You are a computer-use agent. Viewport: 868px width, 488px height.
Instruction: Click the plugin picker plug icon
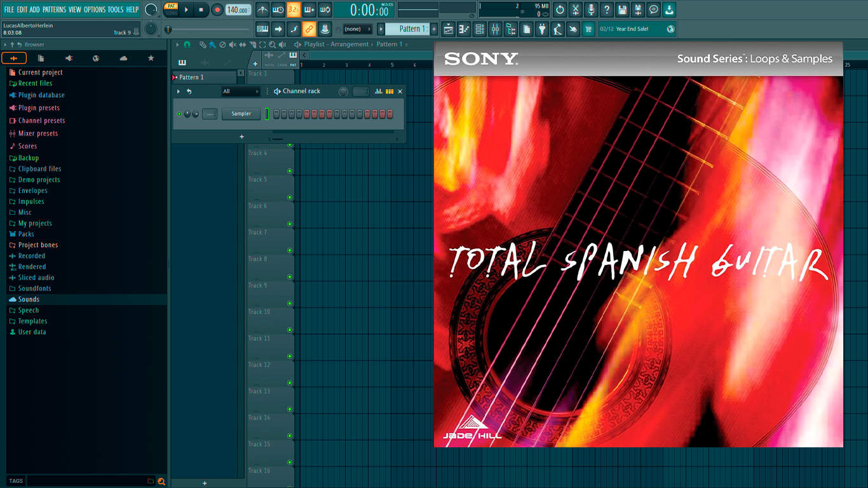542,29
